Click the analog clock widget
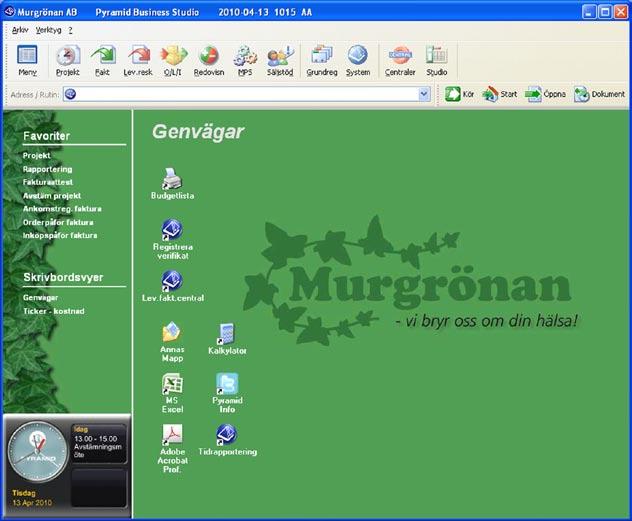The height and width of the screenshot is (521, 632). pyautogui.click(x=38, y=452)
